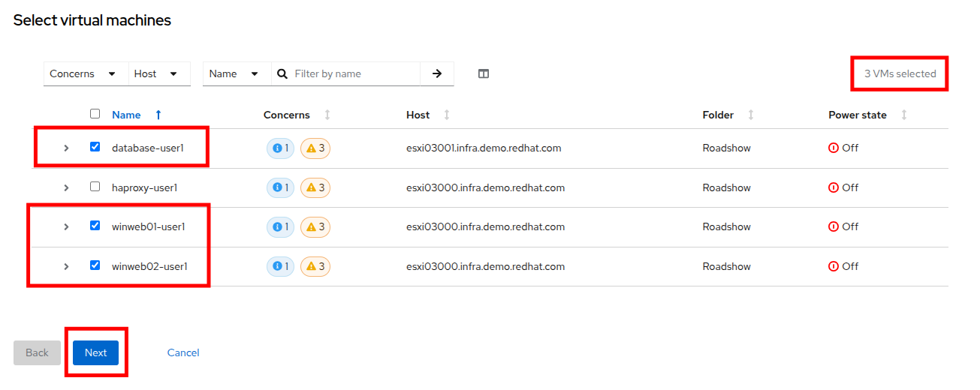Open the Concerns filter dropdown
This screenshot has height=390, width=980.
83,73
